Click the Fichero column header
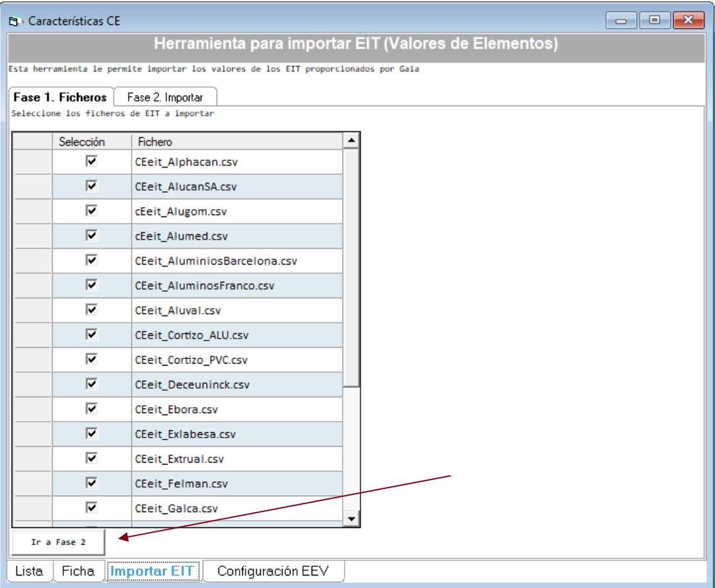715x588 pixels. tap(236, 142)
